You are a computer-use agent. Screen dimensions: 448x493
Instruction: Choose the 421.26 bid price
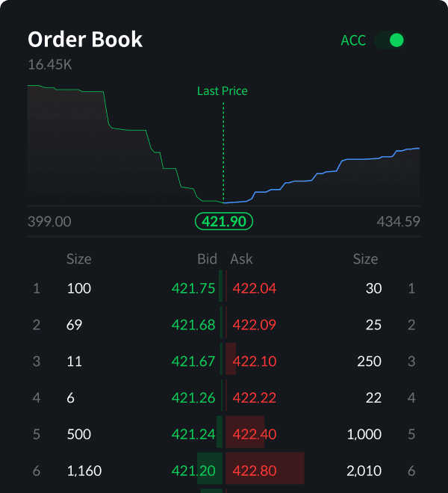[x=193, y=398]
